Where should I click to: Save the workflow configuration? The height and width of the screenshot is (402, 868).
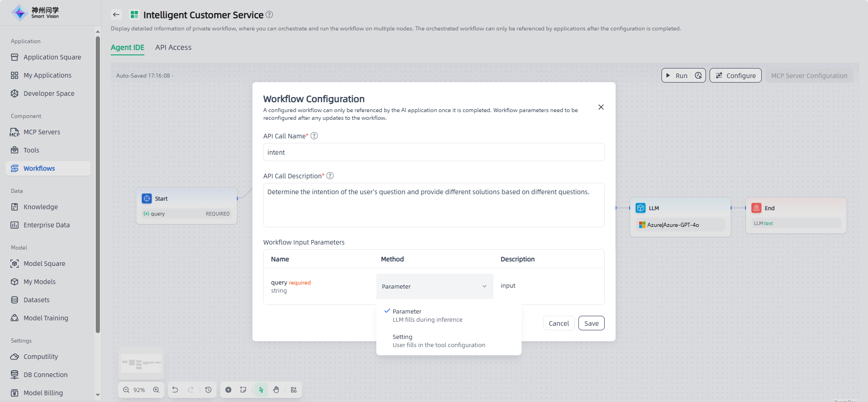[591, 324]
